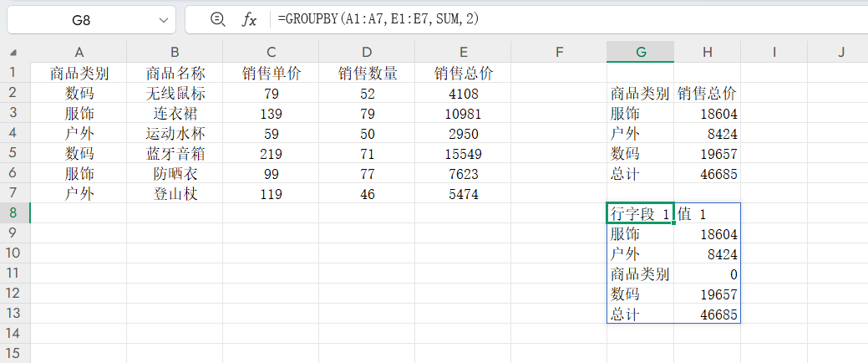This screenshot has width=868, height=363.
Task: Select column J header
Action: [840, 52]
